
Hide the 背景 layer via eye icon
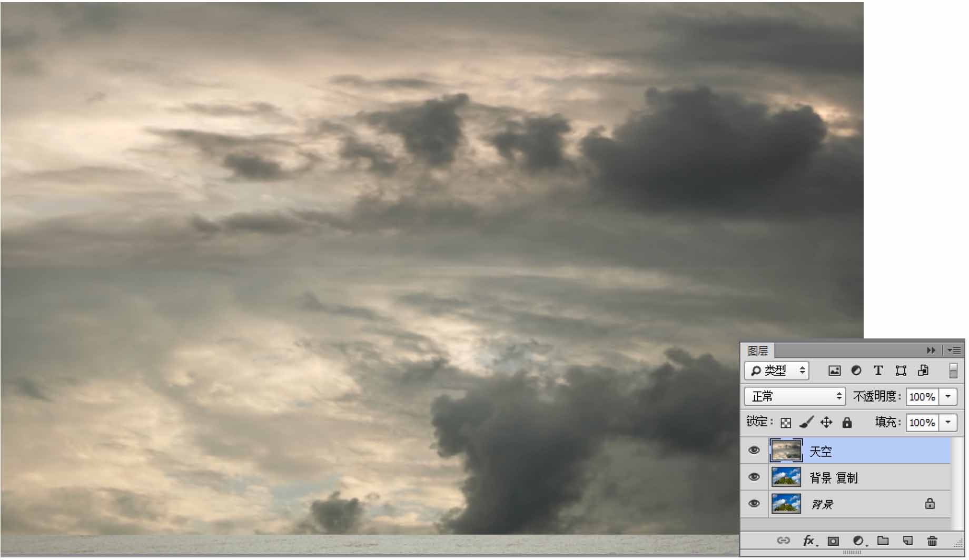(754, 504)
